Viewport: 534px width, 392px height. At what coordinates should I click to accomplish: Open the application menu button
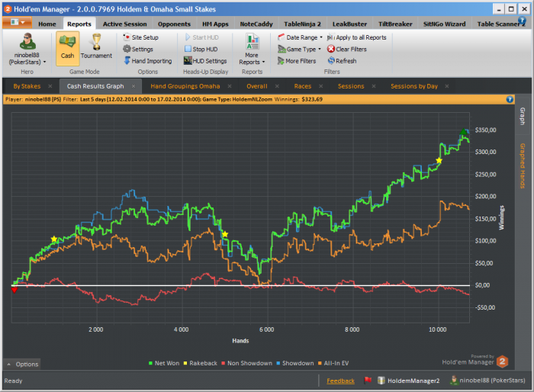[x=17, y=22]
